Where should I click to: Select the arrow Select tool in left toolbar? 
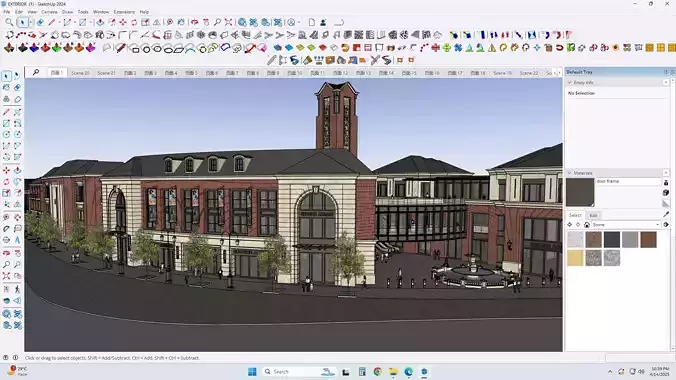coord(6,76)
